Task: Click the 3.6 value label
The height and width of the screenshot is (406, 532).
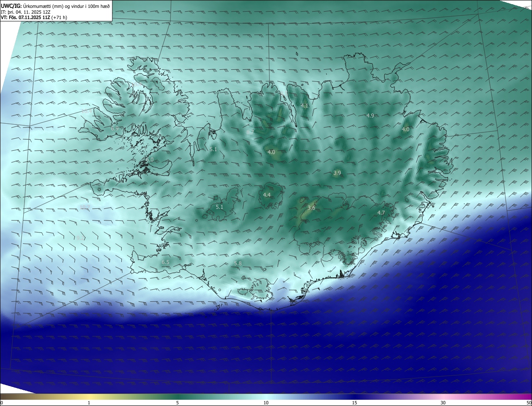Action: (x=311, y=208)
